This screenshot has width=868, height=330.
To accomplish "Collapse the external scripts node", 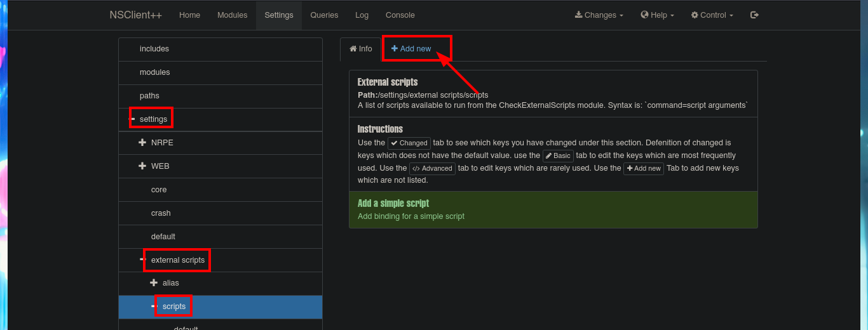I will click(x=142, y=260).
